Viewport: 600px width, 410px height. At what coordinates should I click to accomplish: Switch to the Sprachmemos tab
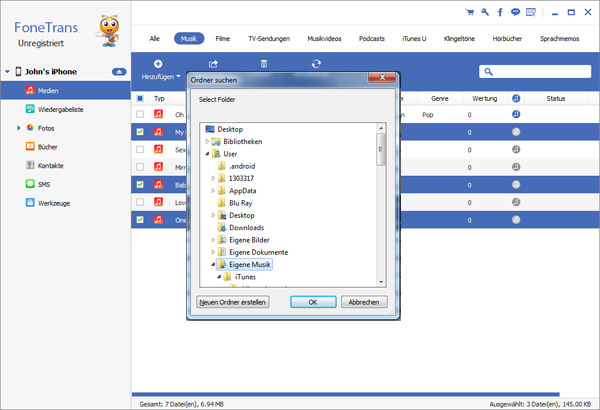(559, 39)
